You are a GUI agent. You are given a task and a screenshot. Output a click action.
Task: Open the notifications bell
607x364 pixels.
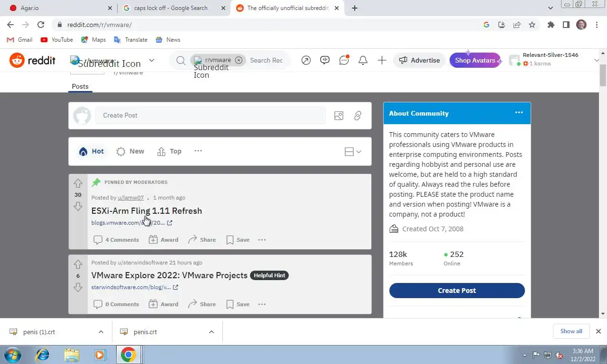pyautogui.click(x=363, y=60)
